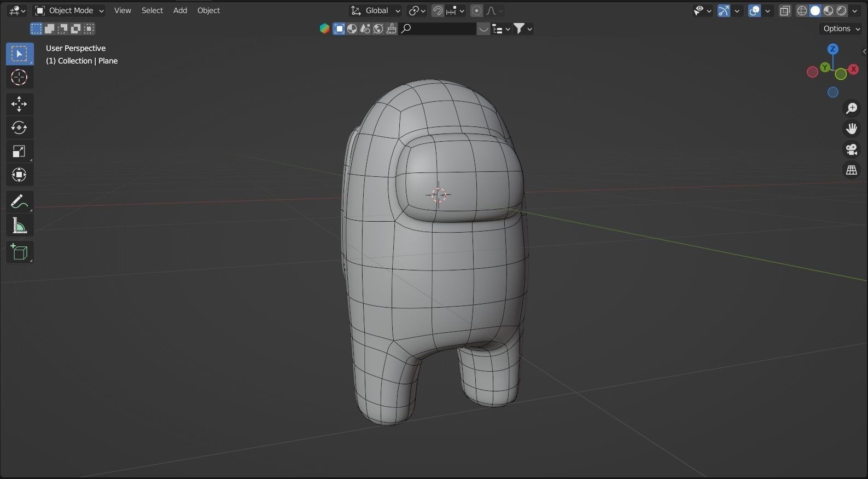
Task: Toggle viewport gizmos display
Action: pyautogui.click(x=724, y=10)
